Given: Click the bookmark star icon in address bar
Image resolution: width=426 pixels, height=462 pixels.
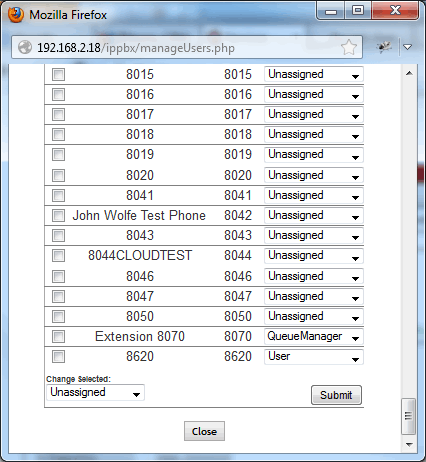Looking at the screenshot, I should [x=349, y=47].
